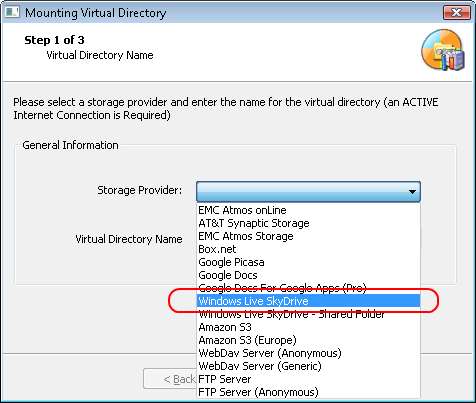Select WebDav Server (Generic)

pos(308,366)
